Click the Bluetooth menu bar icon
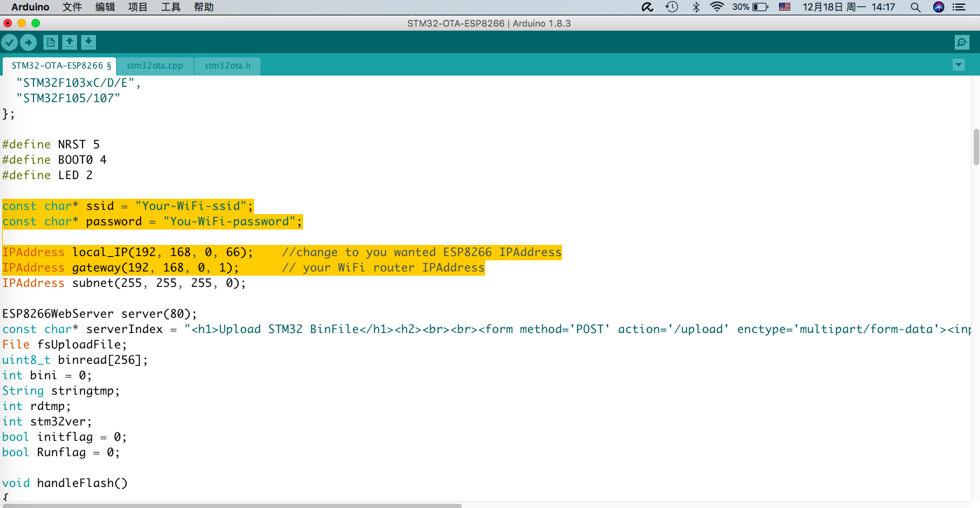The height and width of the screenshot is (508, 980). [x=696, y=7]
